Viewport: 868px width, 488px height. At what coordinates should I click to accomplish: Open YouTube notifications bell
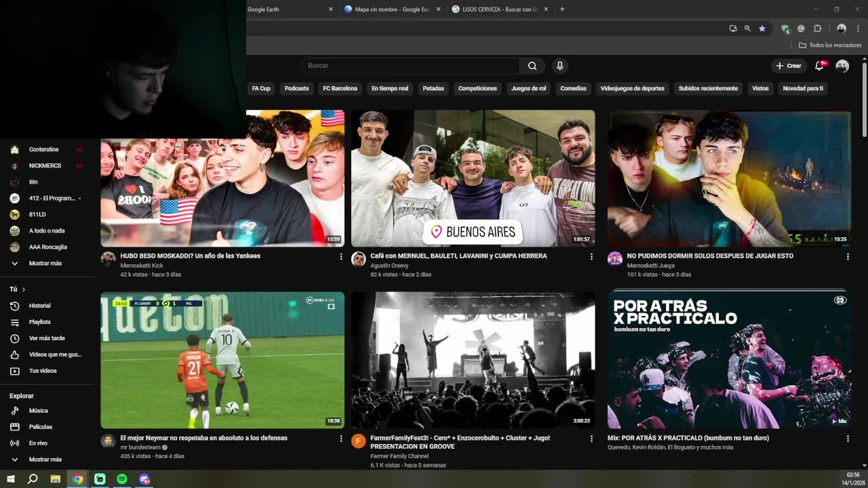pyautogui.click(x=819, y=66)
